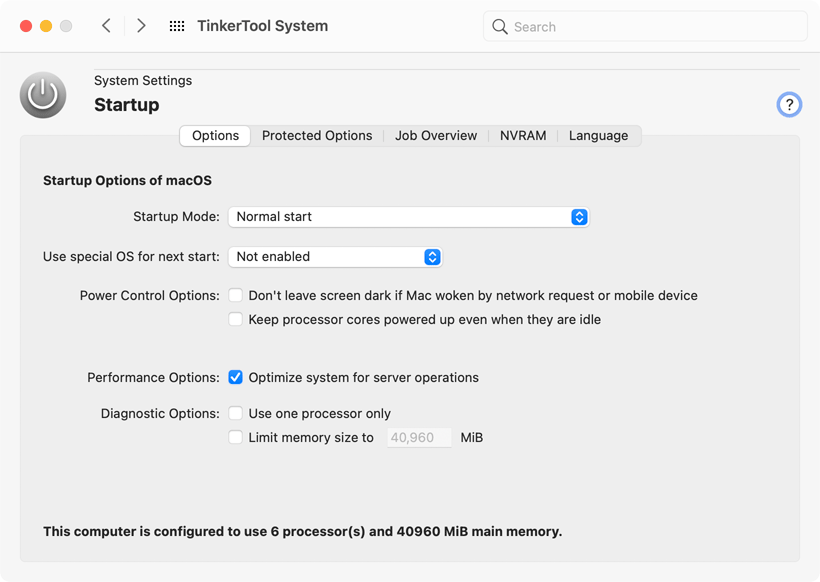Select the Language tab
820x582 pixels.
(x=598, y=136)
